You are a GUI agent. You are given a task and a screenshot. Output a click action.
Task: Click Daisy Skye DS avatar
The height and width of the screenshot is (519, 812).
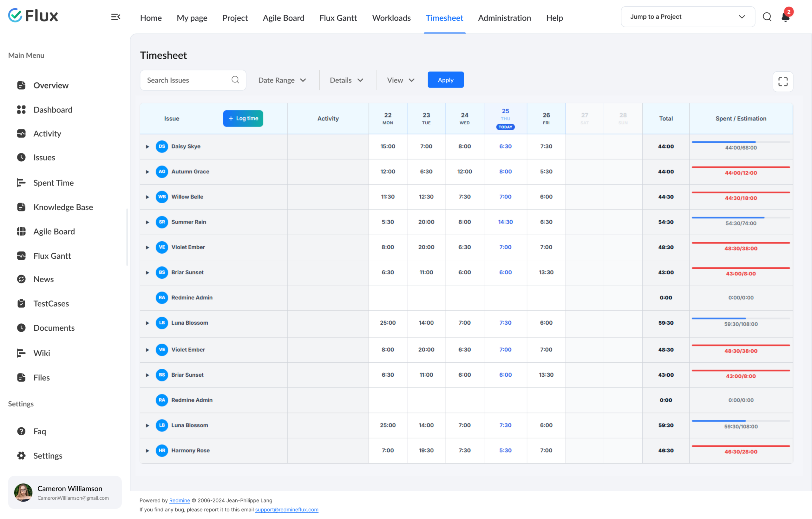[162, 146]
